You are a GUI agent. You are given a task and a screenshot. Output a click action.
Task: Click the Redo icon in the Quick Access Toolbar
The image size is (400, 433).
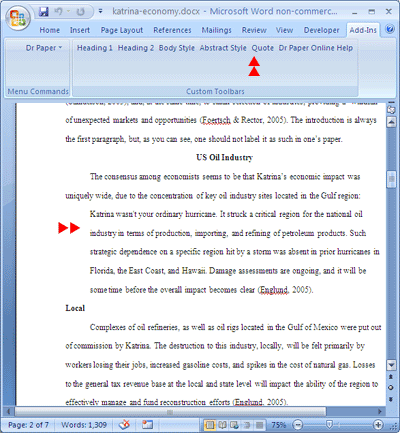tap(80, 12)
